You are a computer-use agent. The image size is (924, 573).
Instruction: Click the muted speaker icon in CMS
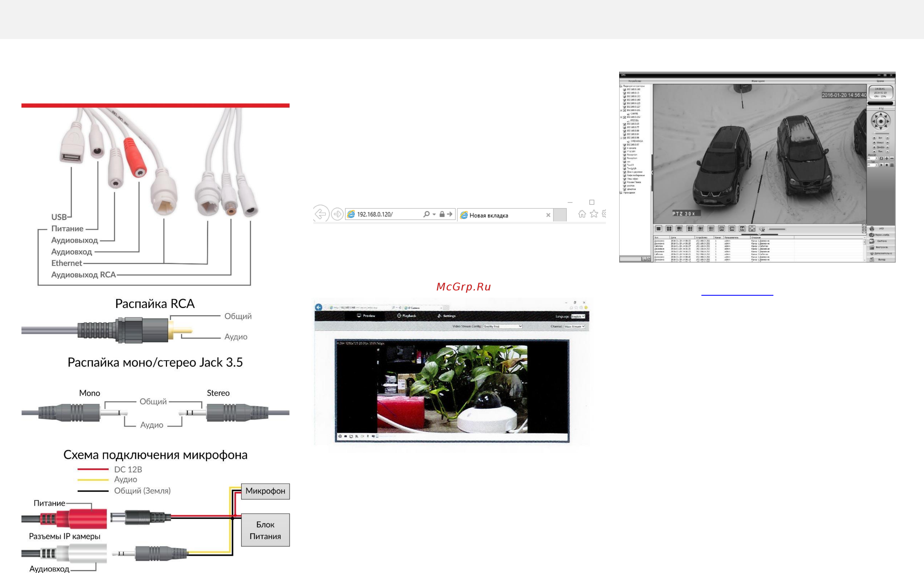[762, 229]
